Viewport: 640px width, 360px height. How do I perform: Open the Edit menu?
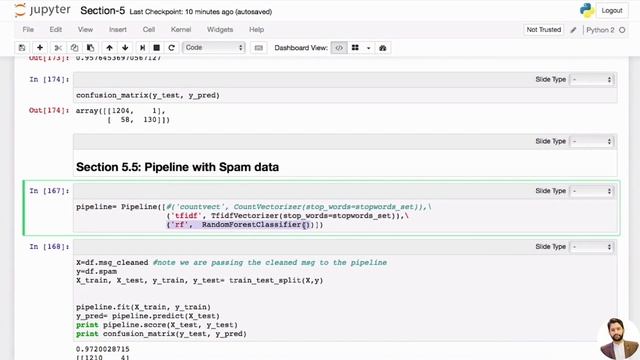56,29
